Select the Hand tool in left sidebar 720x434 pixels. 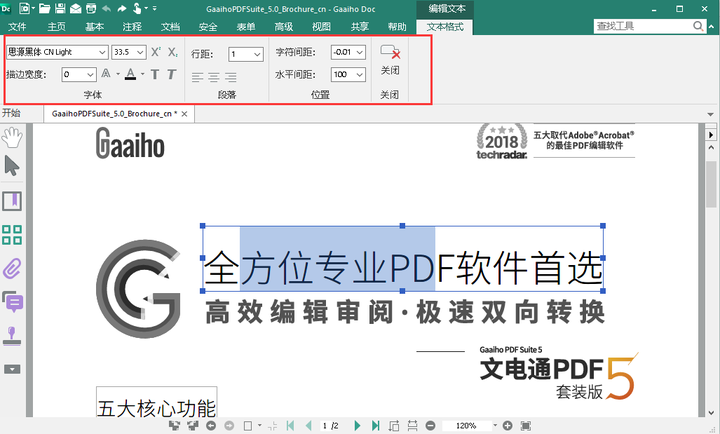(x=12, y=137)
